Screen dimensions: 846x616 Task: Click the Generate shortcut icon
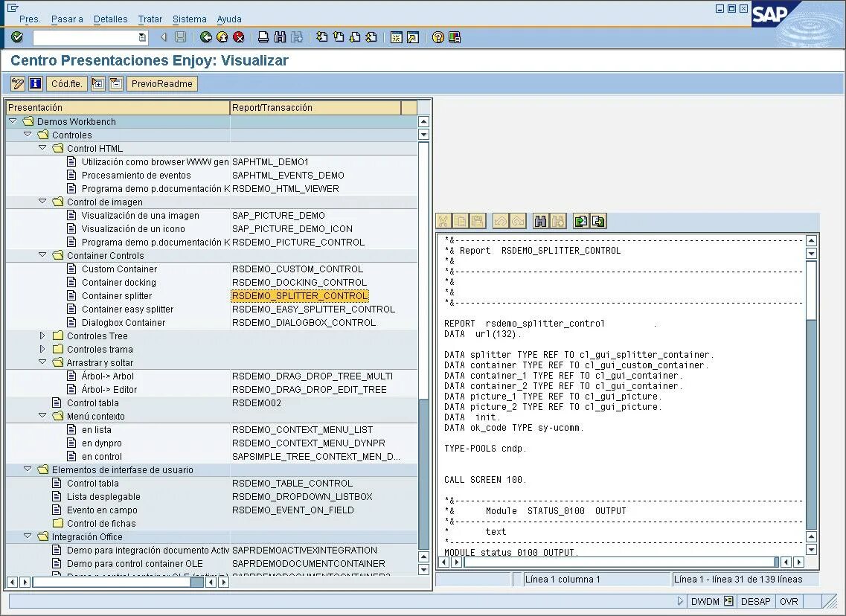[x=413, y=37]
